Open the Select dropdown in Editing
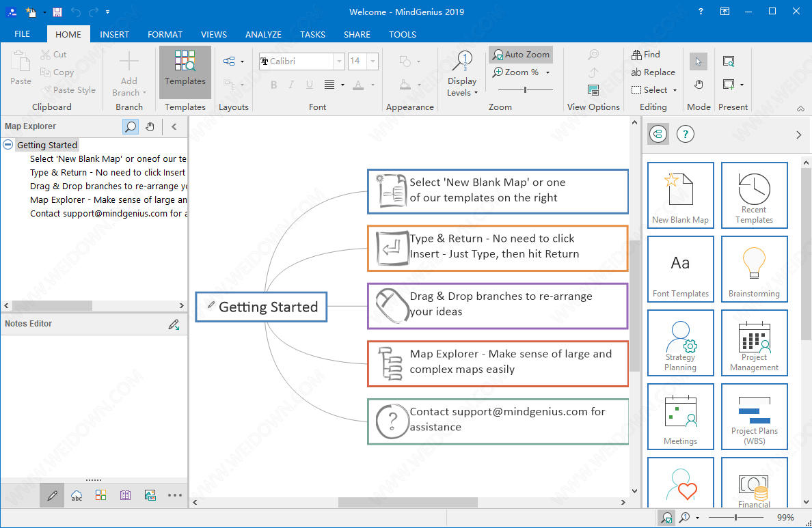Image resolution: width=812 pixels, height=528 pixels. point(674,90)
